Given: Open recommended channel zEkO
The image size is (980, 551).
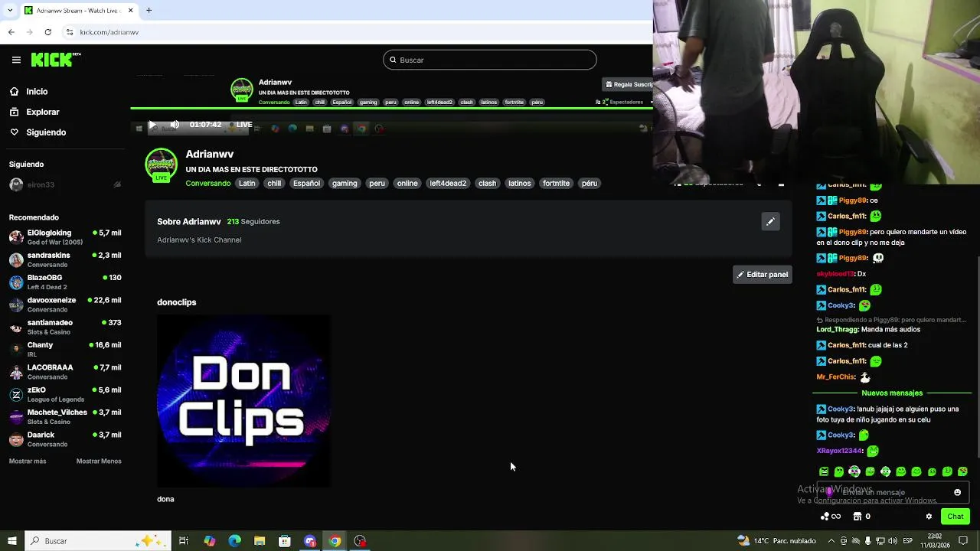Looking at the screenshot, I should pyautogui.click(x=65, y=394).
